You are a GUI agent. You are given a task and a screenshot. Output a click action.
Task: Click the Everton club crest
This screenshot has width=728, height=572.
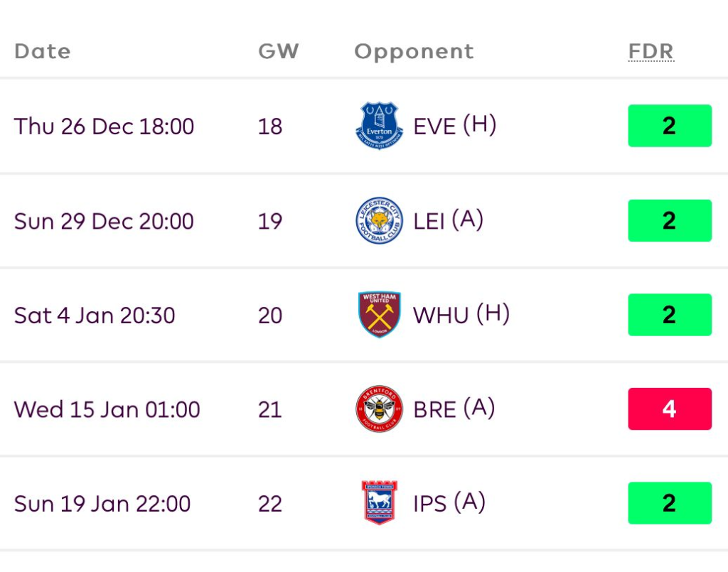click(379, 126)
